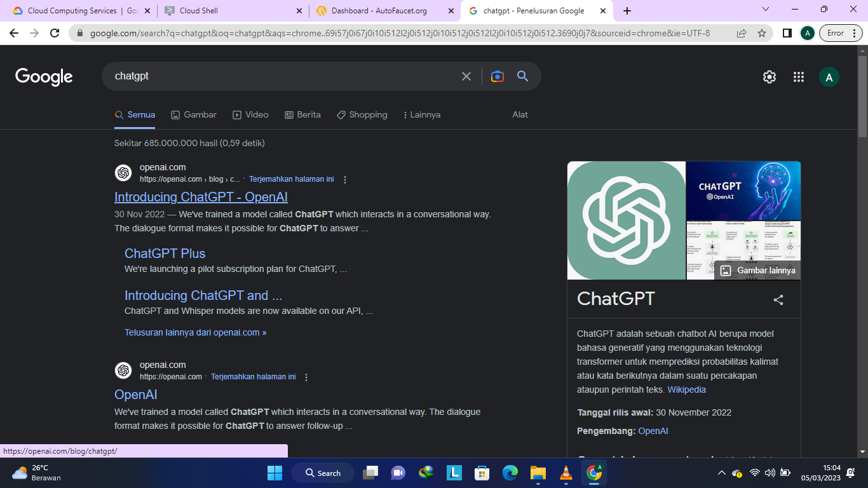868x488 pixels.
Task: Open options for the OpenAI result
Action: click(306, 377)
